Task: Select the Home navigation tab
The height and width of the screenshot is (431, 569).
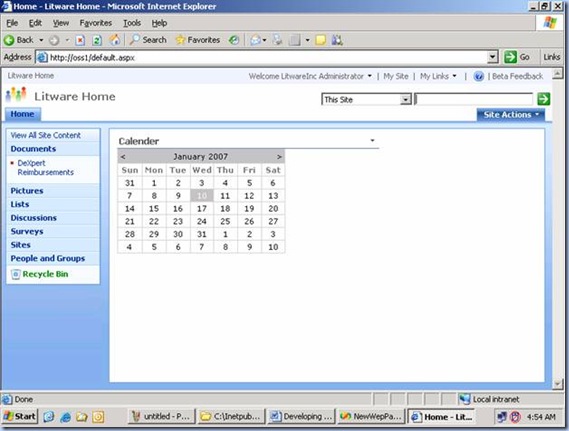Action: [22, 114]
